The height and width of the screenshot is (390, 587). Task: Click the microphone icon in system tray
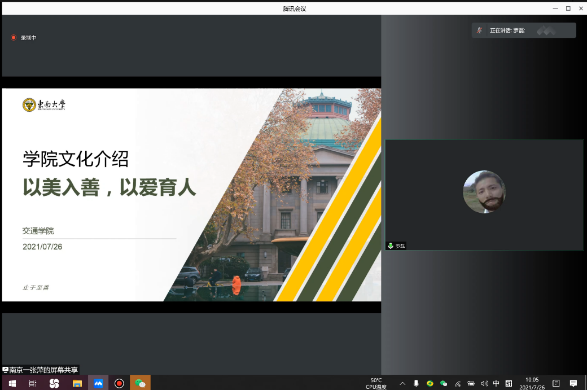416,383
